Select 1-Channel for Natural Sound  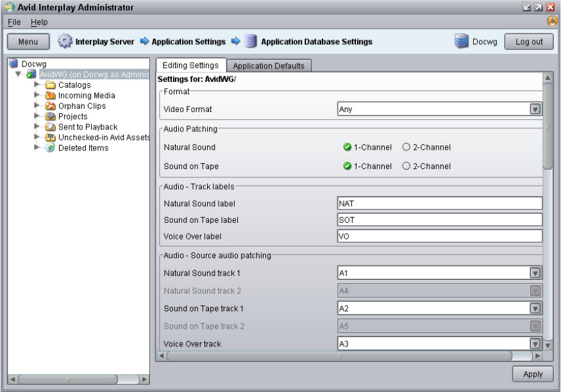[x=347, y=147]
